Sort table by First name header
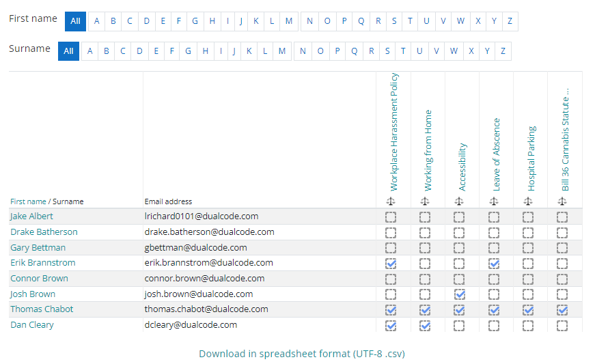 coord(28,201)
